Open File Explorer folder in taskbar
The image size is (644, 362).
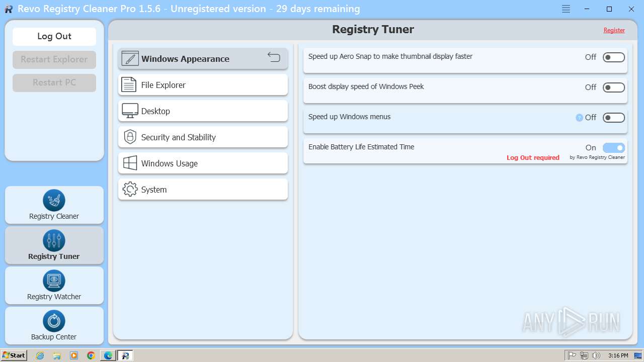coord(57,355)
